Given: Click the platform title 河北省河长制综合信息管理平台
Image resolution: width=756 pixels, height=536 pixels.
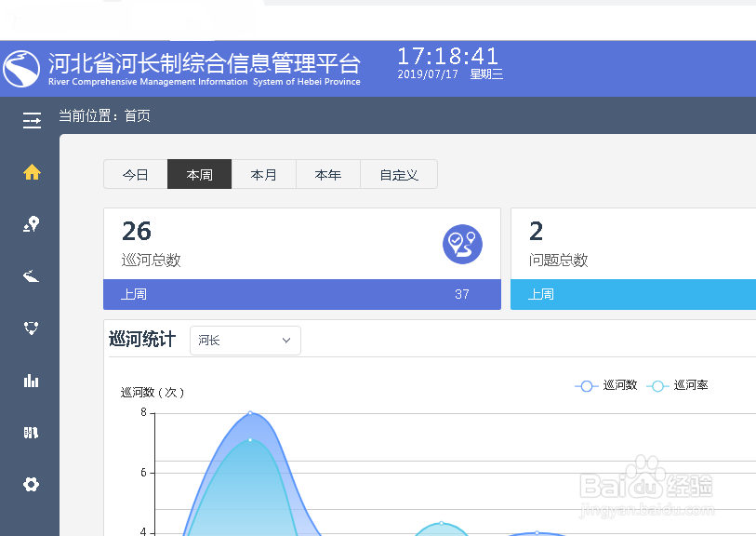Looking at the screenshot, I should (205, 63).
